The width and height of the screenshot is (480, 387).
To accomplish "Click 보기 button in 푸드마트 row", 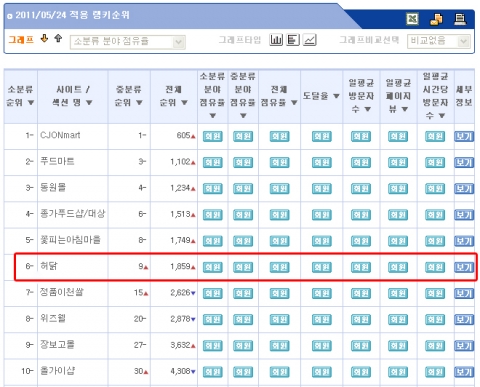I will pyautogui.click(x=464, y=162).
